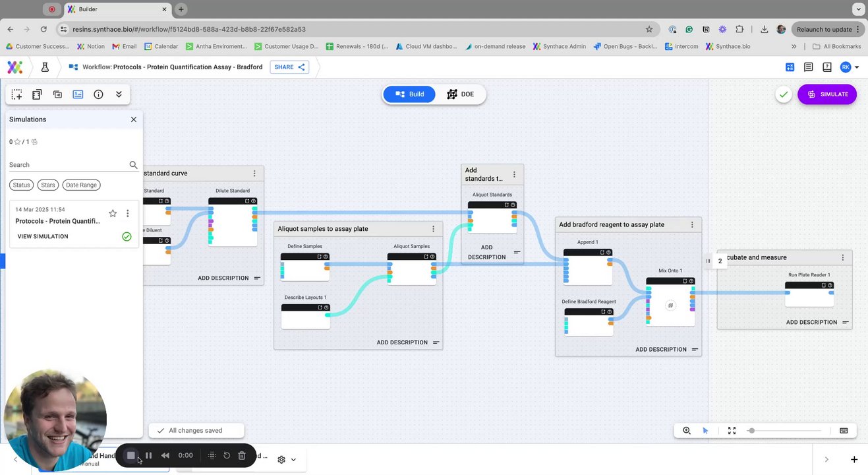Select the Describe Layouts 1 element node
The width and height of the screenshot is (868, 475).
305,315
